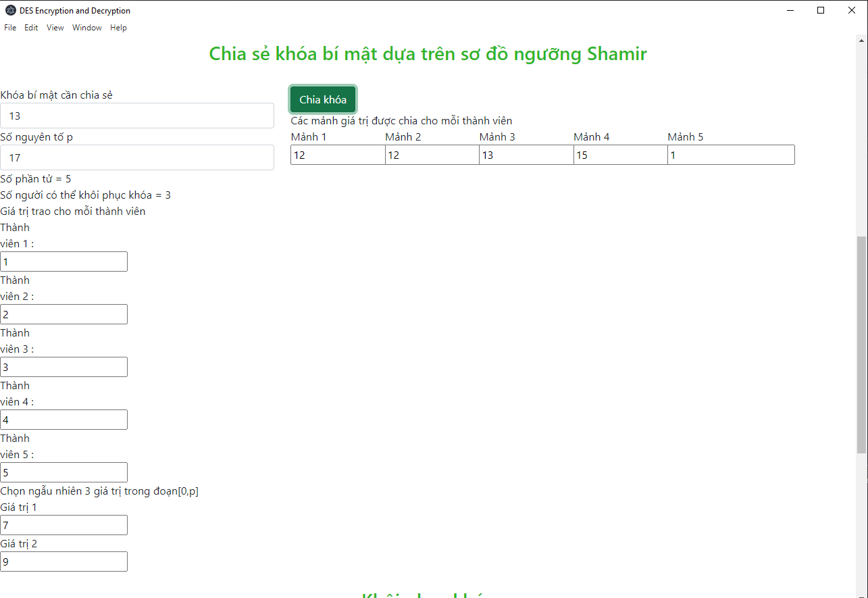Click the label 'Số nguyên tố p'
868x598 pixels.
[x=36, y=136]
